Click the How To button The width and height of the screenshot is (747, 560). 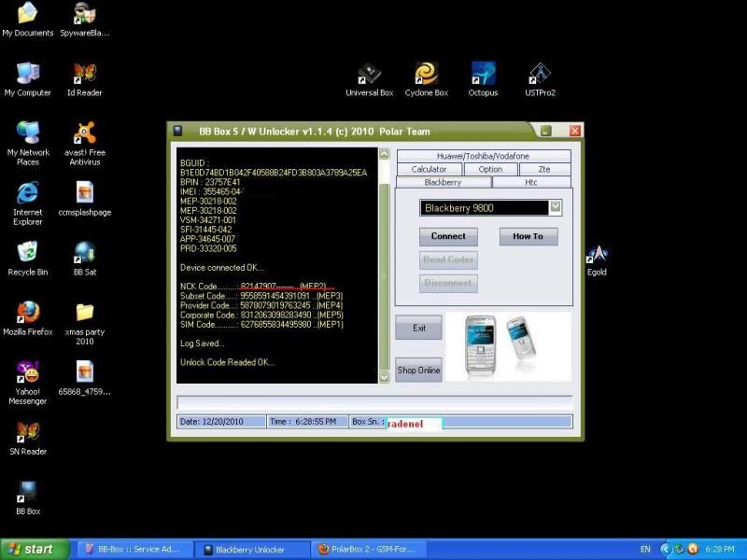tap(529, 236)
